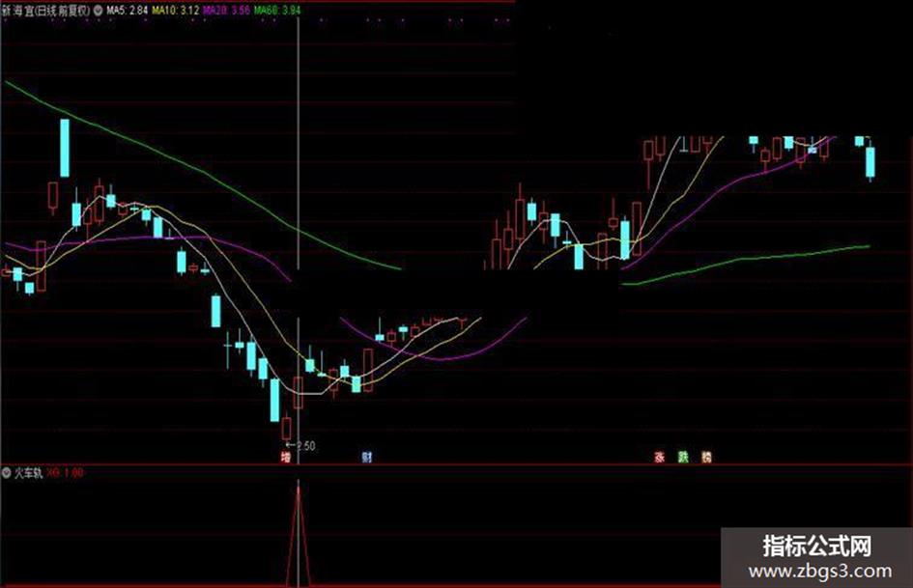This screenshot has width=913, height=588.
Task: Click the 火车轨 indicator name label
Action: 28,473
